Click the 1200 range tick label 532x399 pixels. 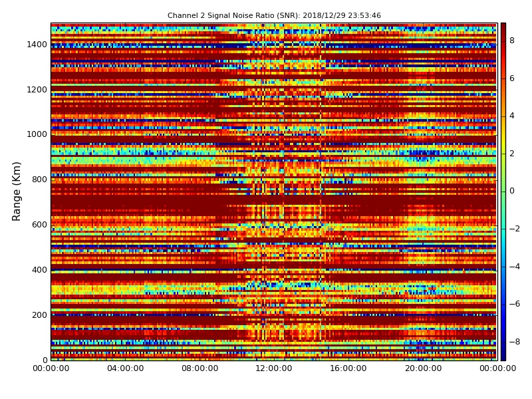[37, 90]
